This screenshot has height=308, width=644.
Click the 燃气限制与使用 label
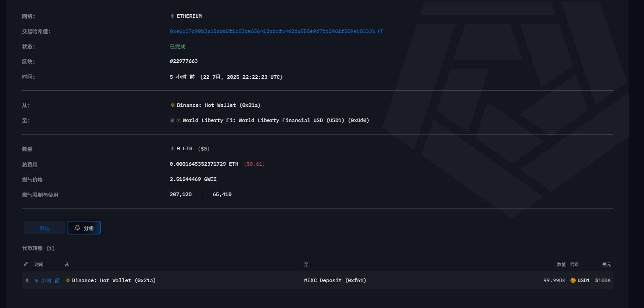tap(40, 195)
